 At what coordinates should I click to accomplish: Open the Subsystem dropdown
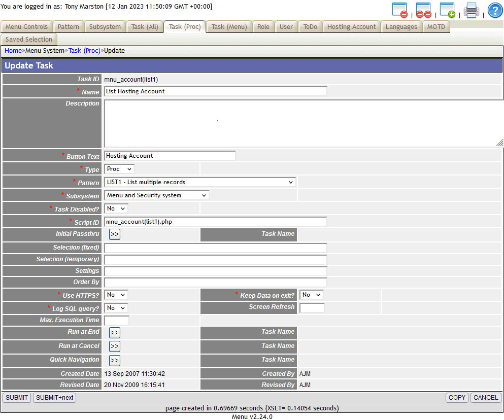point(155,195)
